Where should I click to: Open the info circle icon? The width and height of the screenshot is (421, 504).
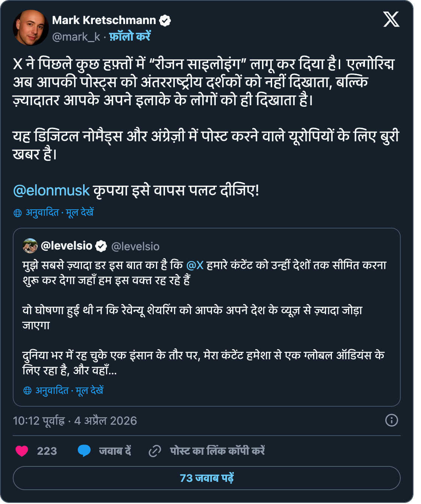pyautogui.click(x=392, y=420)
